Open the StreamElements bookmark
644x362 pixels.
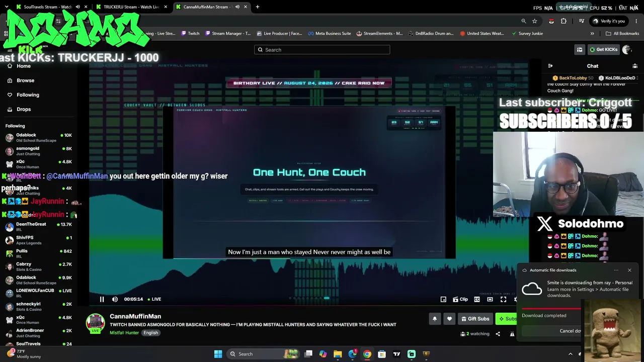[x=379, y=34]
